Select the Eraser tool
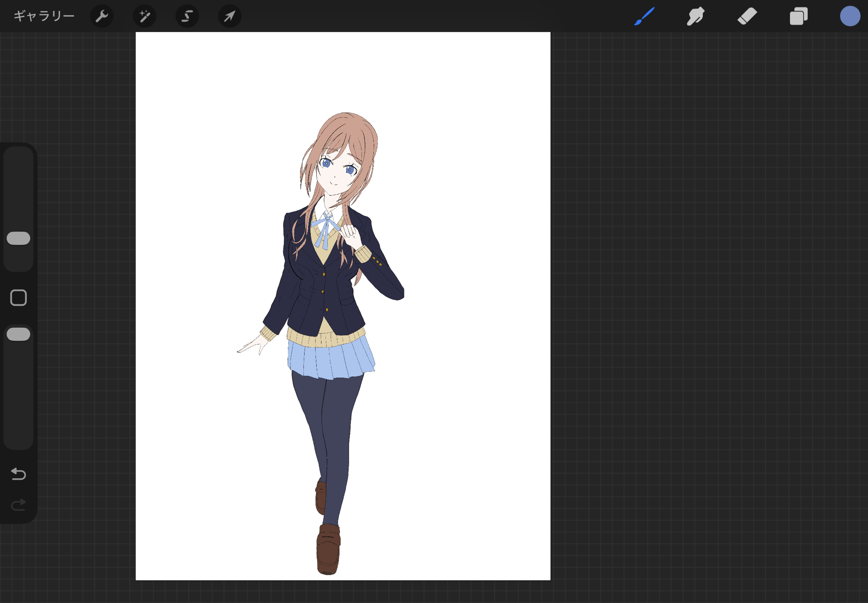Viewport: 868px width, 603px height. [747, 16]
